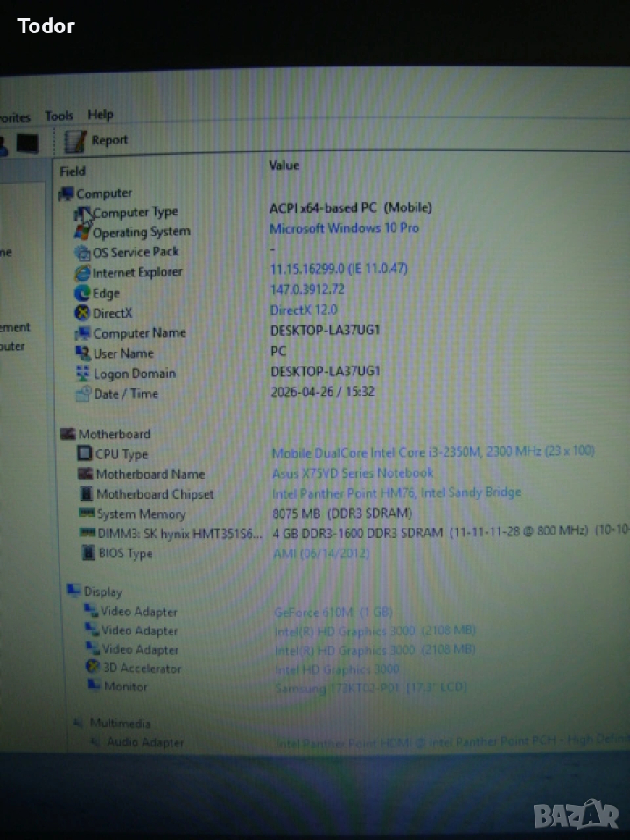Select the System Memory row
This screenshot has width=630, height=840.
(x=140, y=514)
